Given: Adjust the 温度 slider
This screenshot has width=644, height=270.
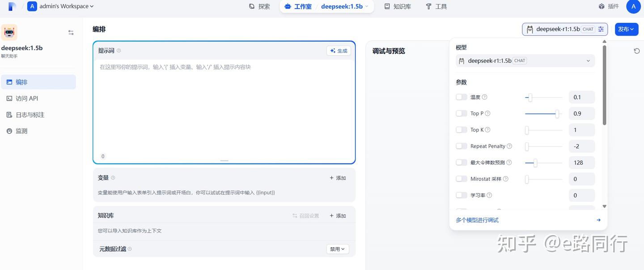Looking at the screenshot, I should [544, 97].
